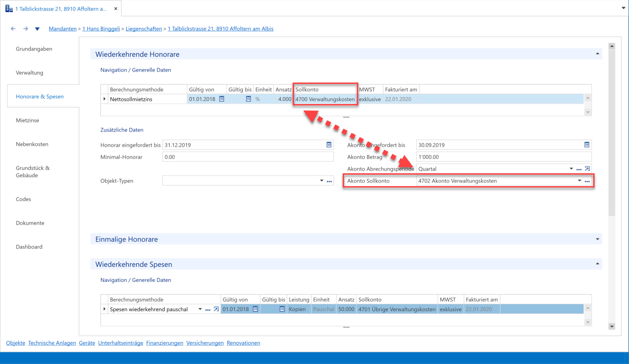Click the back navigation arrow
The height and width of the screenshot is (364, 629).
pos(13,29)
